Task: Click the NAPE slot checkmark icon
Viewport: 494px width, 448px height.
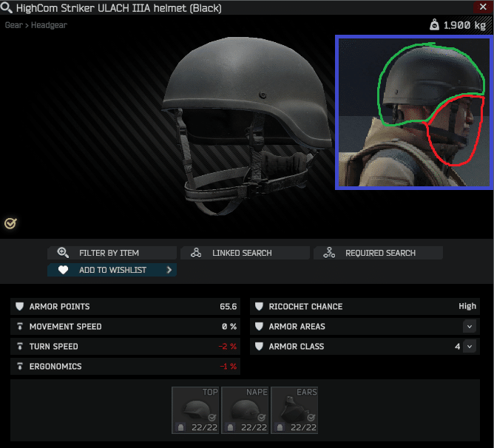Action: point(262,418)
